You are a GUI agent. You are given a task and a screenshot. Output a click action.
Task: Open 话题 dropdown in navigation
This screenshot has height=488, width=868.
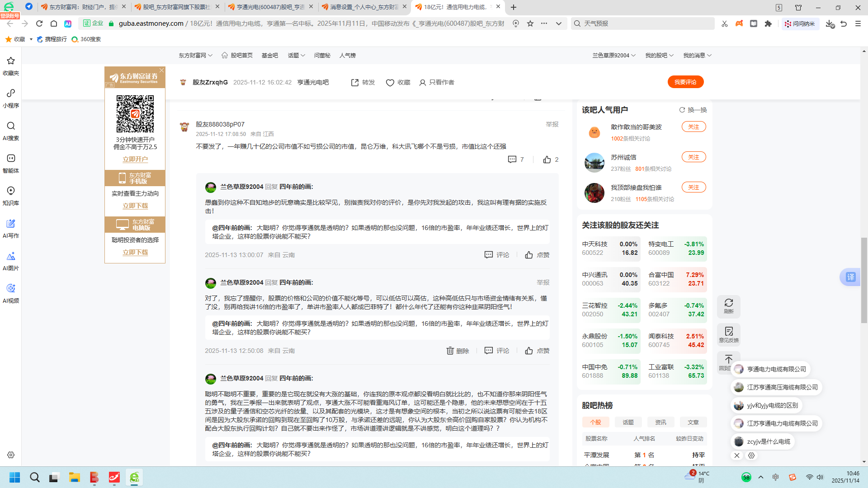[296, 55]
